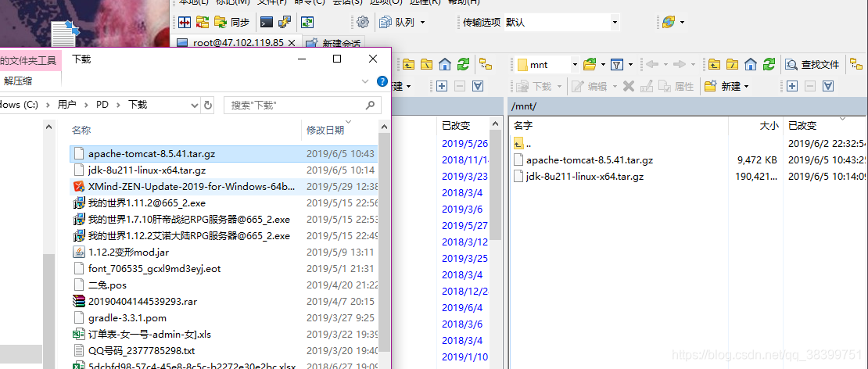Click the 队列 queue button

[x=399, y=22]
